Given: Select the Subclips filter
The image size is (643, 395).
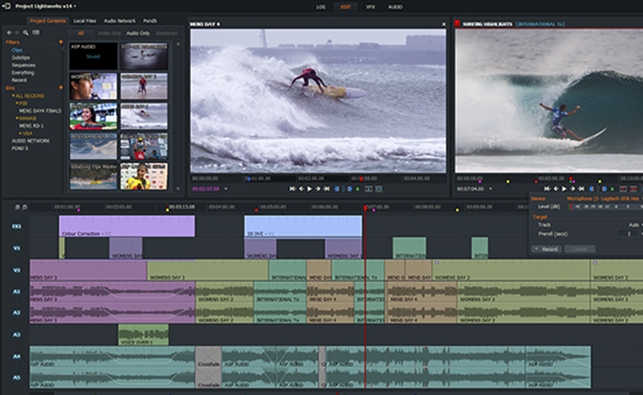Looking at the screenshot, I should (21, 58).
